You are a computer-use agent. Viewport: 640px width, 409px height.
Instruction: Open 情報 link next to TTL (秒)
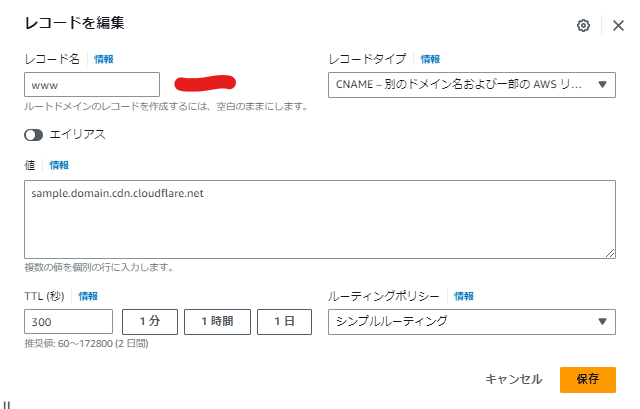pyautogui.click(x=88, y=296)
